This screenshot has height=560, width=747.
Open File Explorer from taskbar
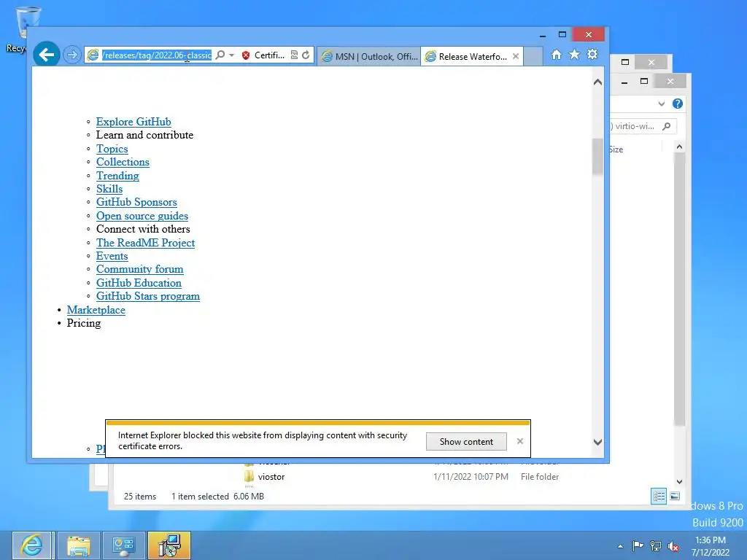tap(79, 545)
